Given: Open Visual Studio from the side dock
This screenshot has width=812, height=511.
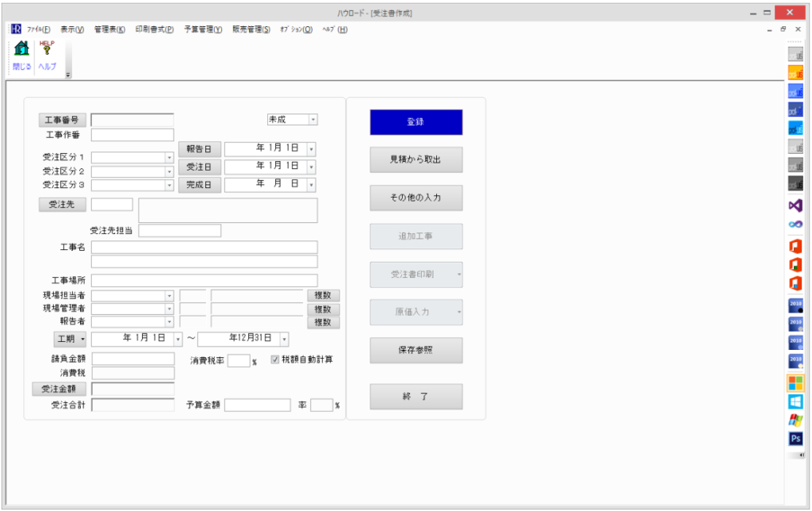Looking at the screenshot, I should click(795, 205).
